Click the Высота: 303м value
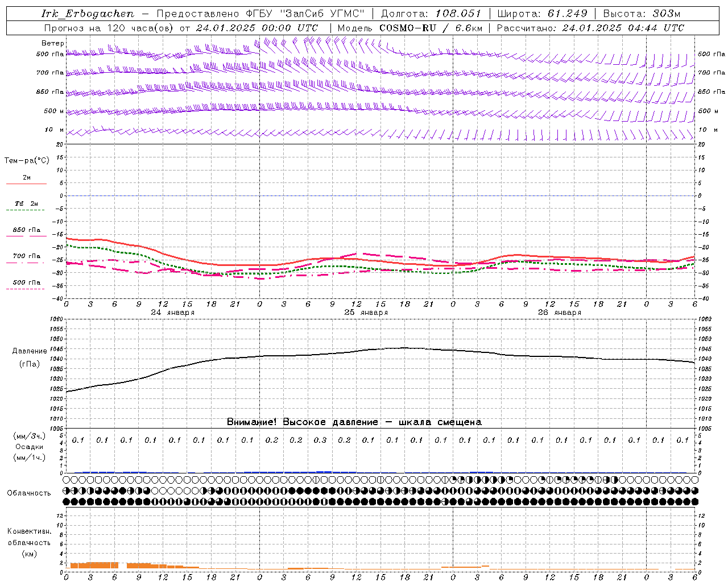 point(642,14)
